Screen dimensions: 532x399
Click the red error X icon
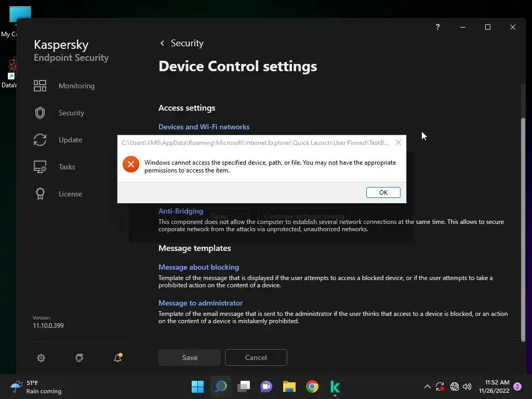(131, 164)
